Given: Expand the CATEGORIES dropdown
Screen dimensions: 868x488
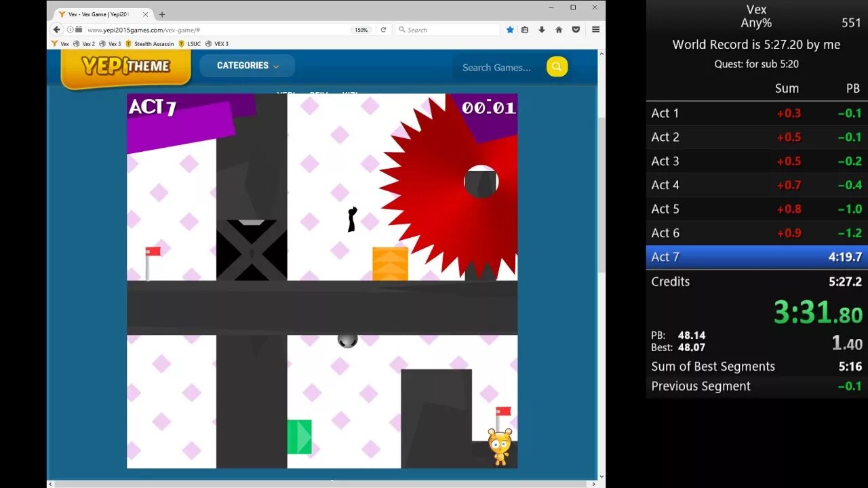Looking at the screenshot, I should 248,66.
